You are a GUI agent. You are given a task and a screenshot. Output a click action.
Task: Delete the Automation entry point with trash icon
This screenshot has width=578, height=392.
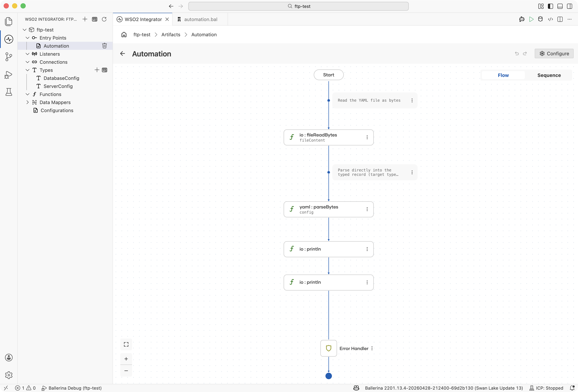tap(105, 46)
